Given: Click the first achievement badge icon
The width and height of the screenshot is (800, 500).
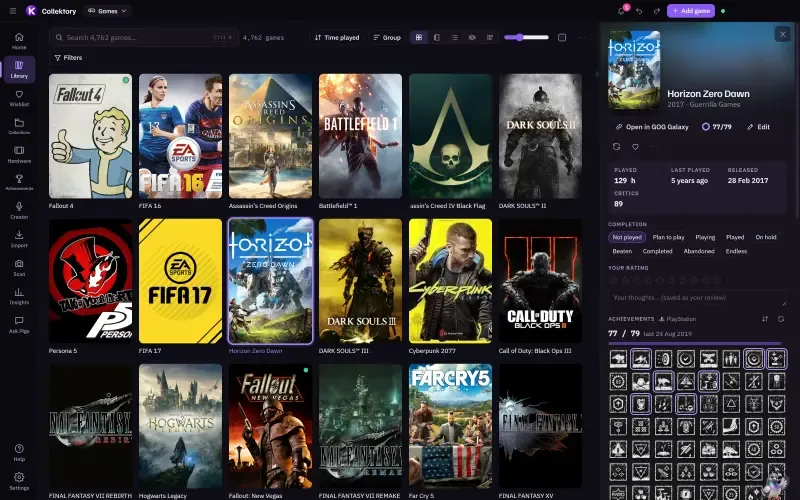Looking at the screenshot, I should 618,359.
